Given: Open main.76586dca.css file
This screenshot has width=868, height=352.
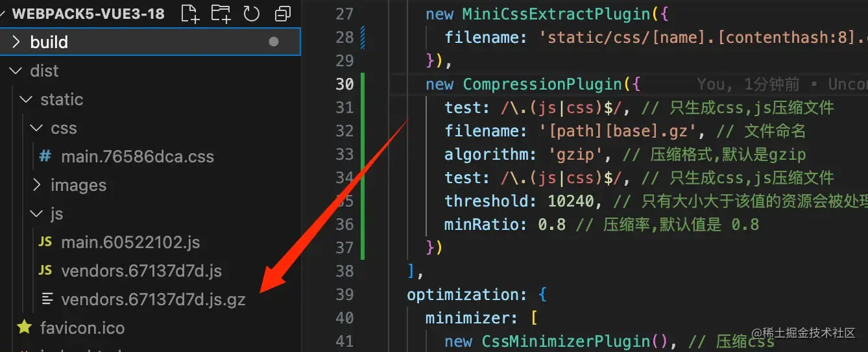Looking at the screenshot, I should click(x=137, y=157).
